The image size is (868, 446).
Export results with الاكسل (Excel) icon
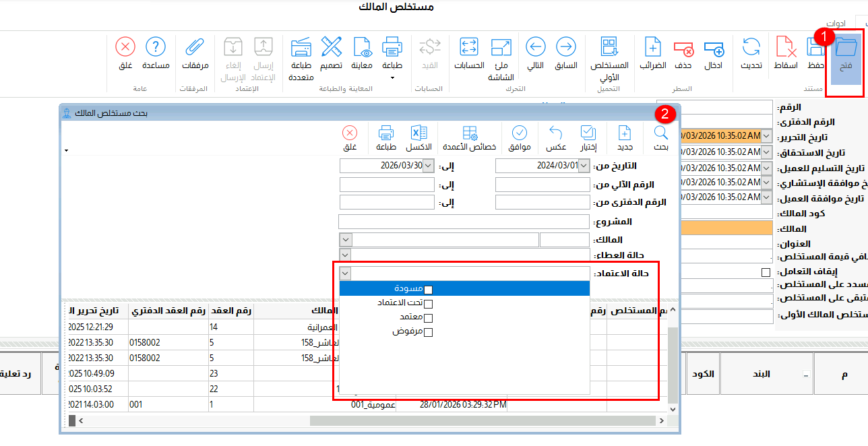[418, 137]
